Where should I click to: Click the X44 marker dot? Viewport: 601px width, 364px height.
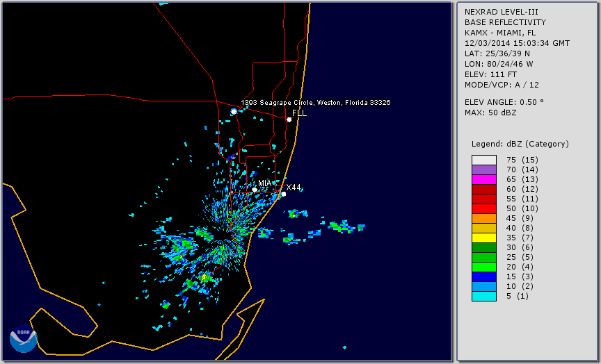pos(284,194)
